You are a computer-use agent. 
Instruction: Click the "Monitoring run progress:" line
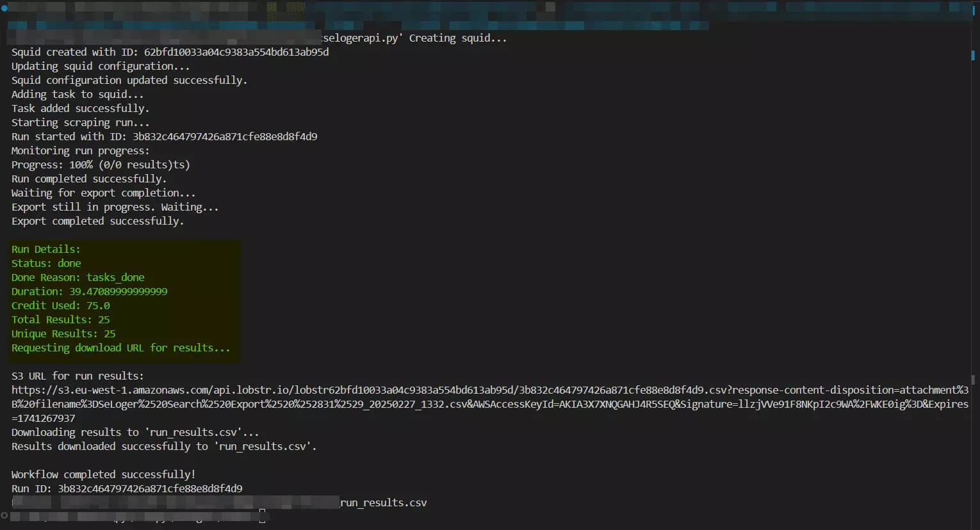(80, 151)
